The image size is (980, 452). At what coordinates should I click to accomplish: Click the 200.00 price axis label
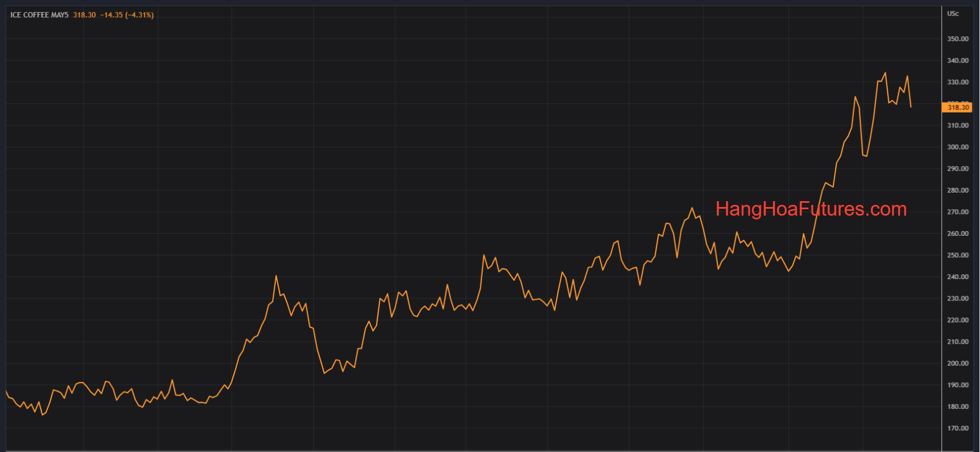click(x=958, y=363)
